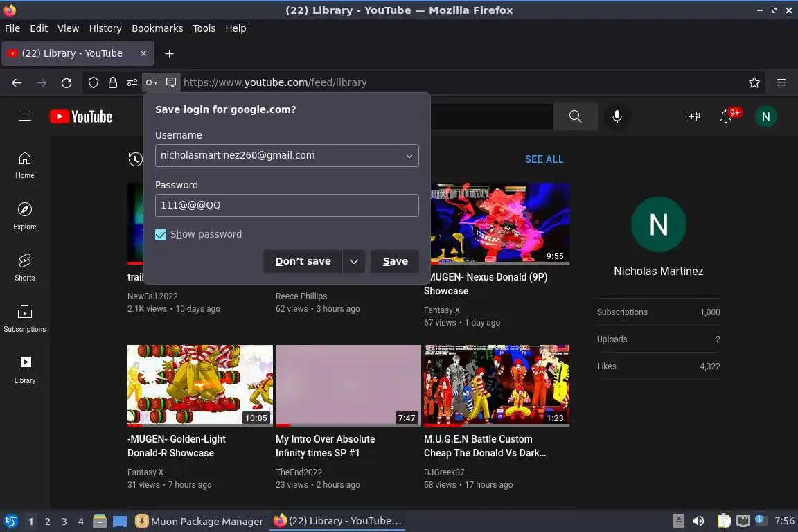Open the site permissions icon in address bar
Viewport: 798px width, 532px height.
(132, 82)
